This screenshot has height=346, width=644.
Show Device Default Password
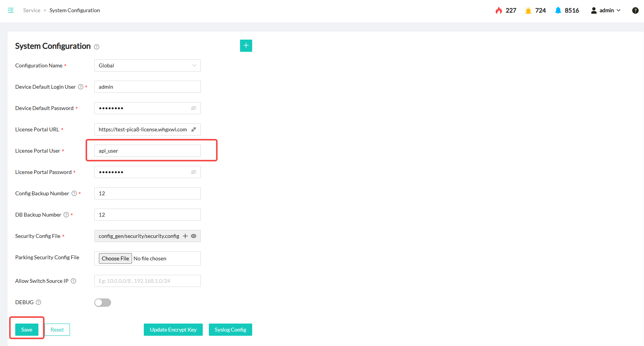point(194,108)
